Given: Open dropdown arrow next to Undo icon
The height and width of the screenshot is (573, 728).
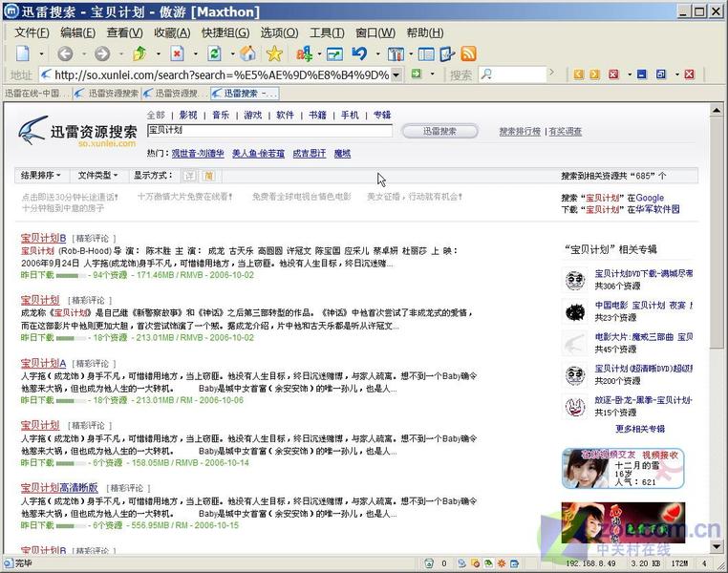Looking at the screenshot, I should (x=378, y=54).
